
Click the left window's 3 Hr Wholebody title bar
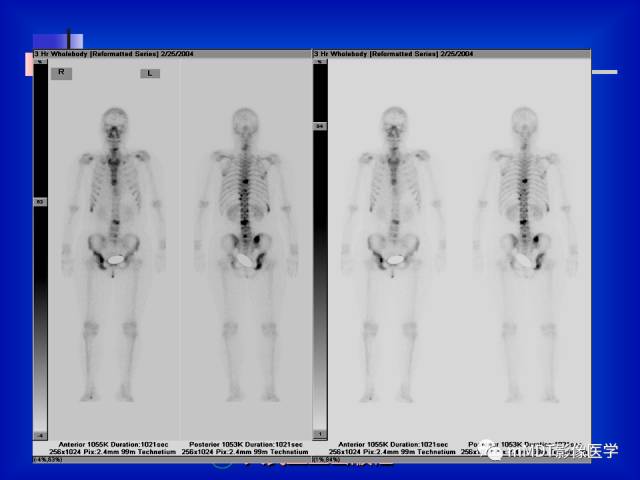(172, 54)
